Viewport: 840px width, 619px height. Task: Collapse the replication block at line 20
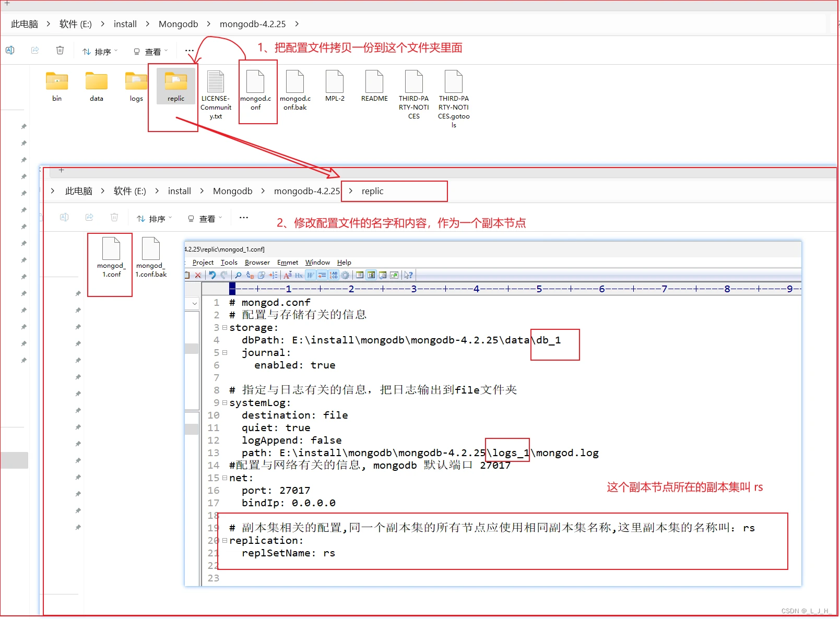(224, 541)
